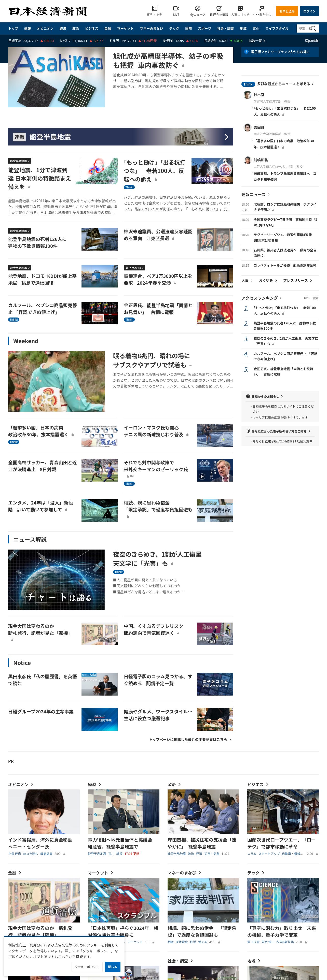Screen dimensions: 327x980
Task: Click the Quick logo in ticker bar
Action: click(311, 41)
